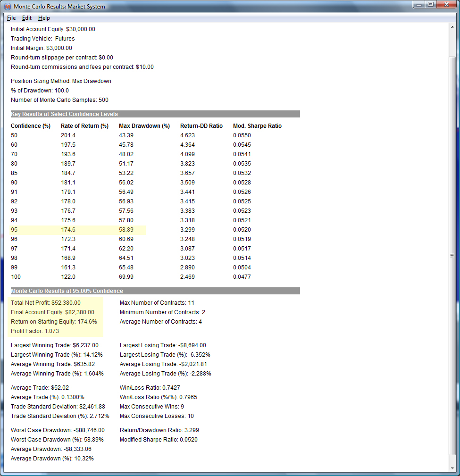
Task: Click 'Average Drawdown (%): 10.32%'
Action: tap(52, 459)
